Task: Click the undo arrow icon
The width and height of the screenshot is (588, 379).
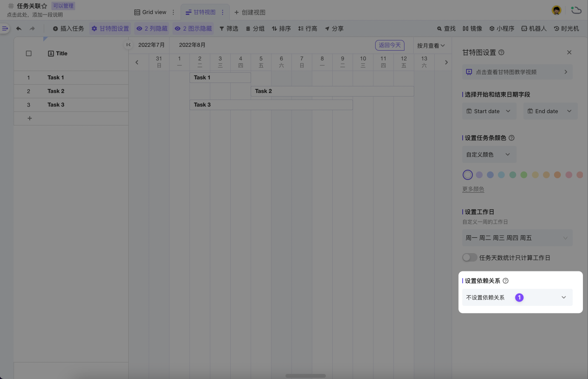Action: click(18, 28)
